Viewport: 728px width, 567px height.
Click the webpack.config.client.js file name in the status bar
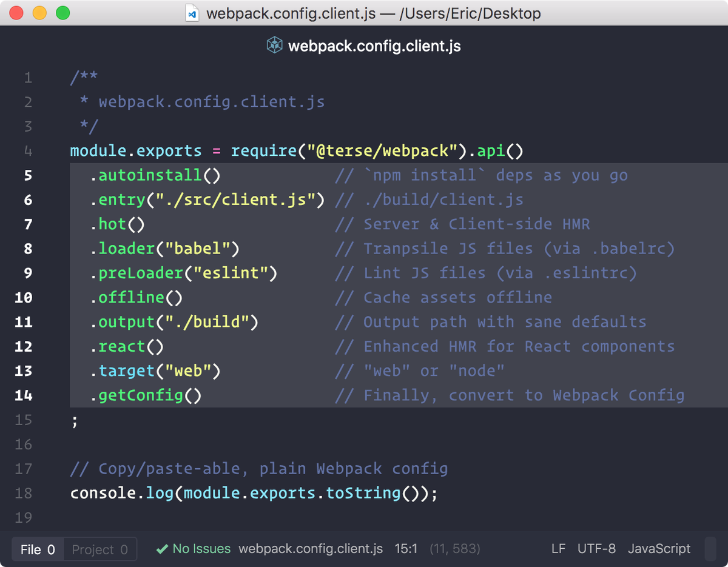(x=311, y=549)
